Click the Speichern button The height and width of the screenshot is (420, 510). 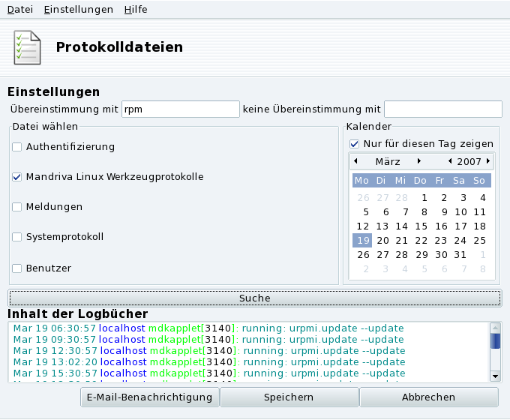pos(289,397)
